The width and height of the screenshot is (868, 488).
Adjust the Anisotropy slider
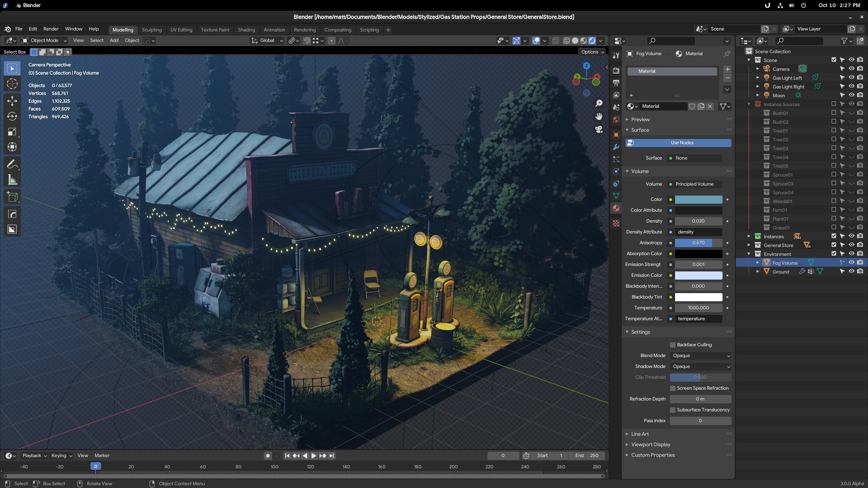click(698, 243)
